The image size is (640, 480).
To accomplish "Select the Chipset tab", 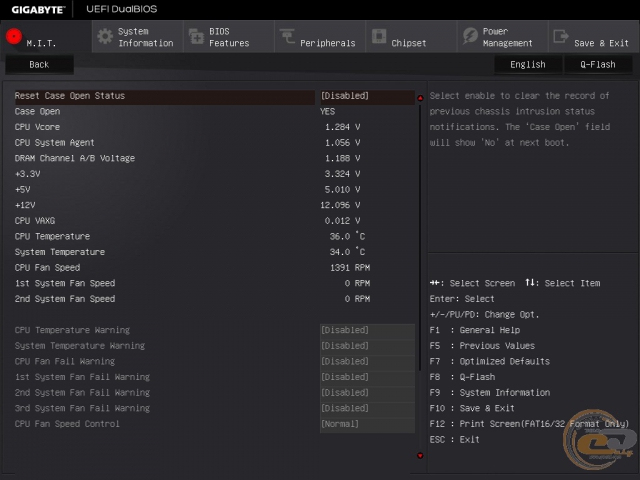I will [x=411, y=37].
